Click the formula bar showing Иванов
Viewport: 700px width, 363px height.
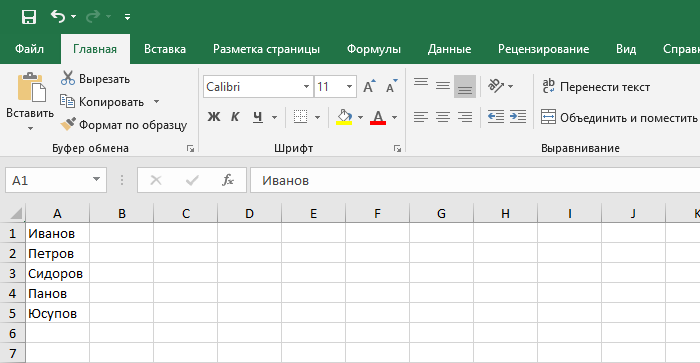[x=475, y=180]
